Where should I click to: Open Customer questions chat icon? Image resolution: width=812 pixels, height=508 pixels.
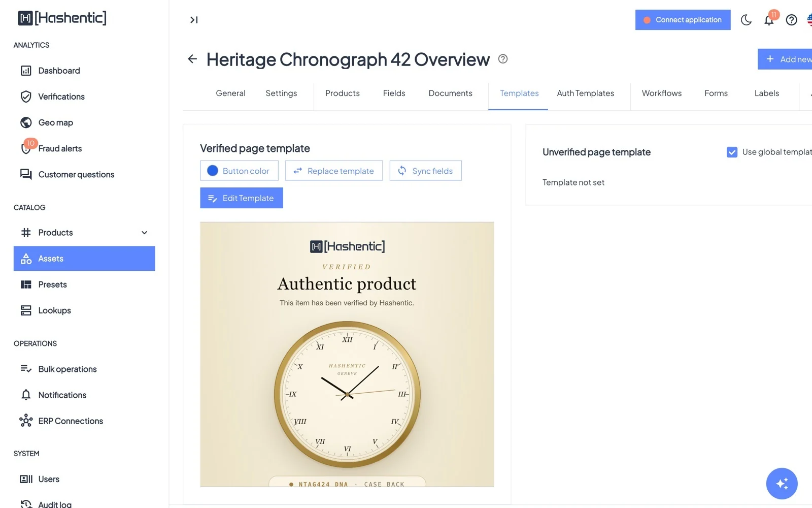point(26,174)
